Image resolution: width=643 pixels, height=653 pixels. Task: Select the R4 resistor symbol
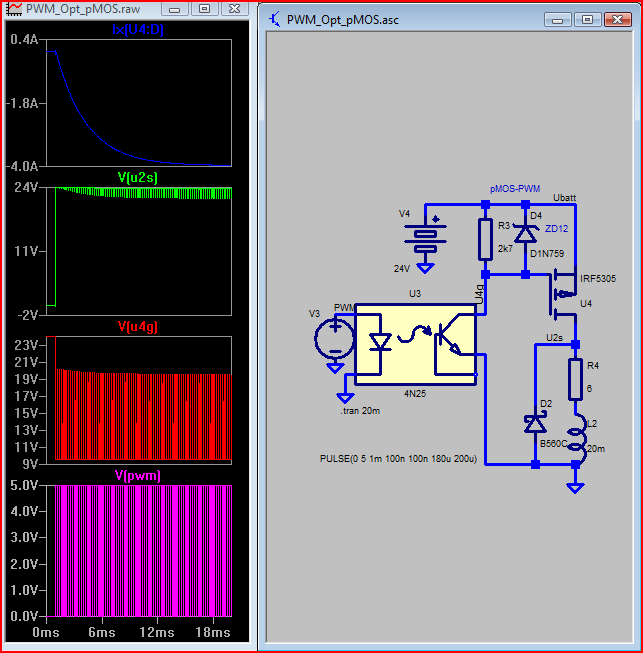click(x=575, y=379)
